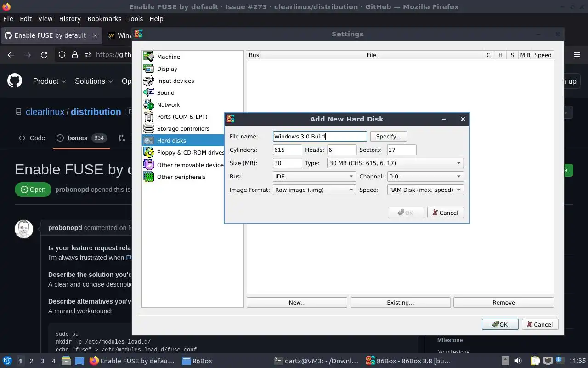Open the Bus dropdown showing IDE

314,176
